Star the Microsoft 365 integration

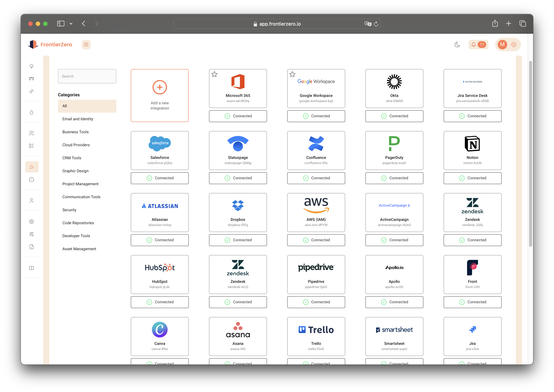pyautogui.click(x=214, y=74)
